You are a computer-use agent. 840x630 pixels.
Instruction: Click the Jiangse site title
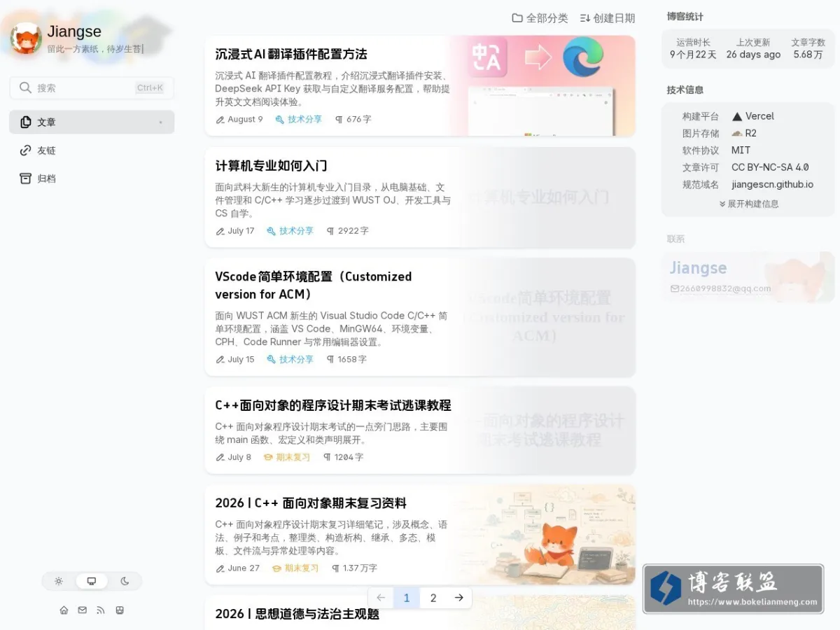pos(74,31)
